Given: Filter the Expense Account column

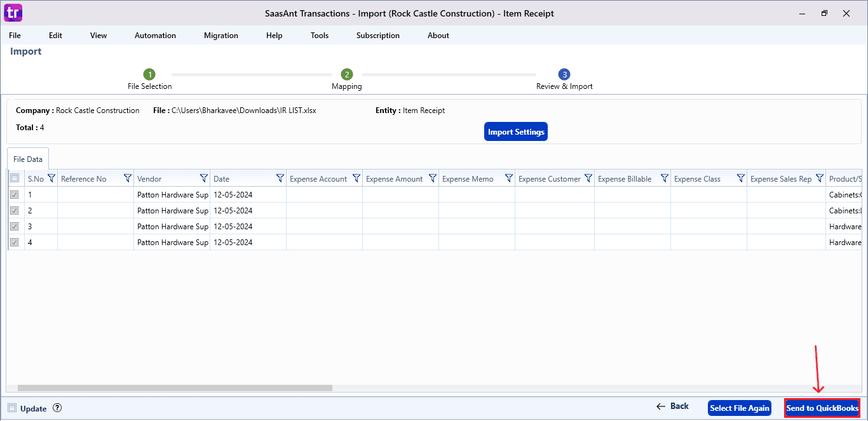Looking at the screenshot, I should pyautogui.click(x=356, y=178).
